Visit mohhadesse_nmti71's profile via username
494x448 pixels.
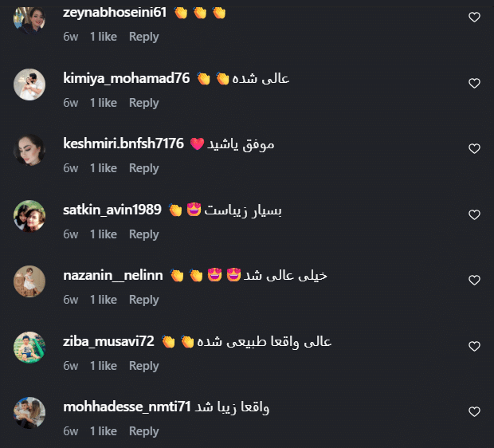pyautogui.click(x=127, y=407)
